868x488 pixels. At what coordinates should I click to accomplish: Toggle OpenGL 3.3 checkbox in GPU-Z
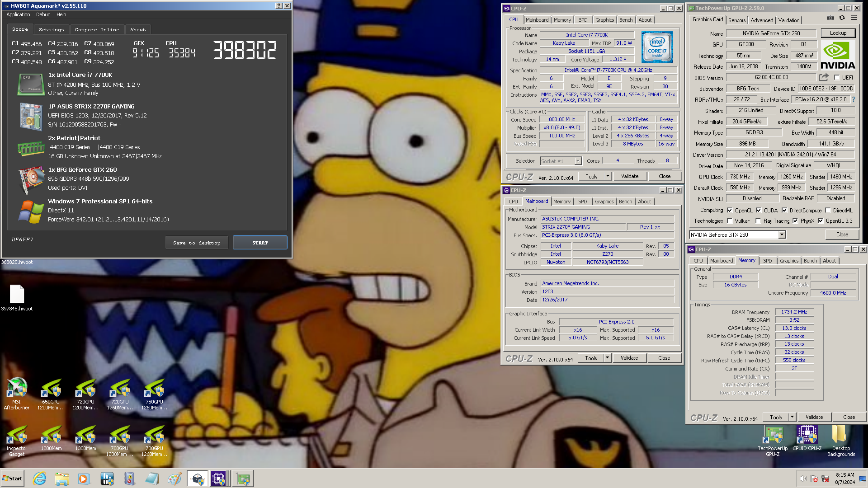(x=821, y=221)
